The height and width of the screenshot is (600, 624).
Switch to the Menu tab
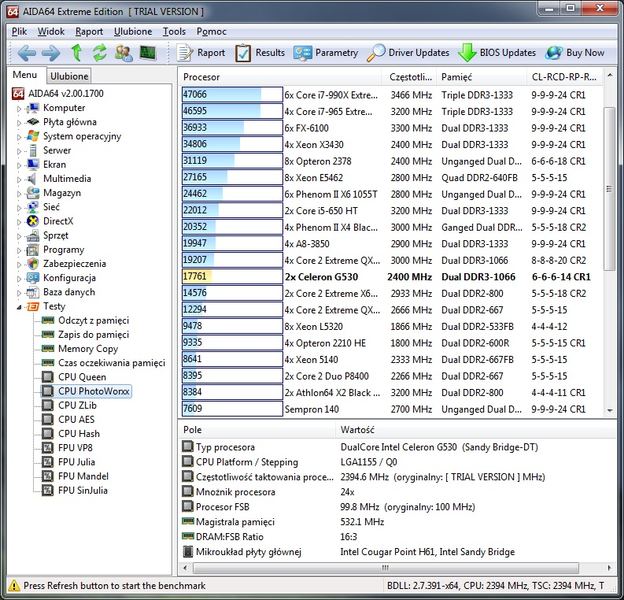tap(25, 75)
